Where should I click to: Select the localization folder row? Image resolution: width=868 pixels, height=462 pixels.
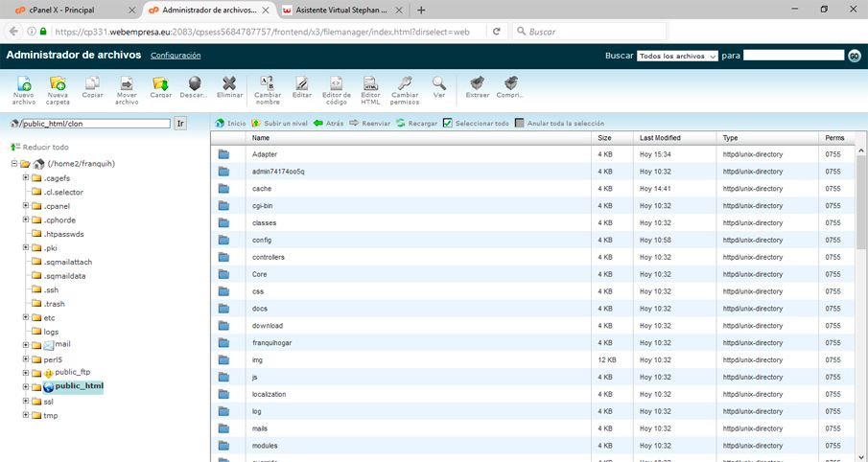pos(533,394)
